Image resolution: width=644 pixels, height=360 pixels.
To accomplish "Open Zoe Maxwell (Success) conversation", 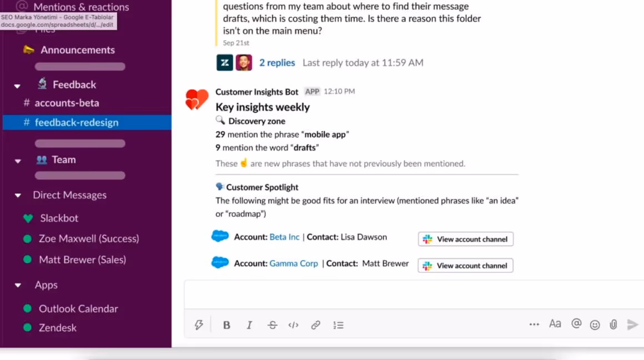I will tap(89, 238).
